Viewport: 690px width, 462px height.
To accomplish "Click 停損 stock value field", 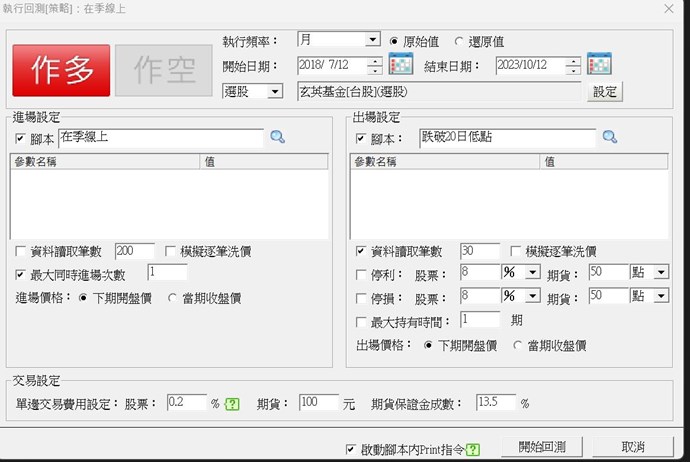I will pyautogui.click(x=480, y=296).
